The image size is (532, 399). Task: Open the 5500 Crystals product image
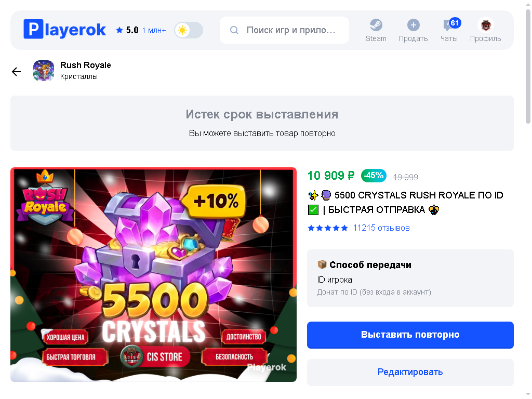coord(153,274)
